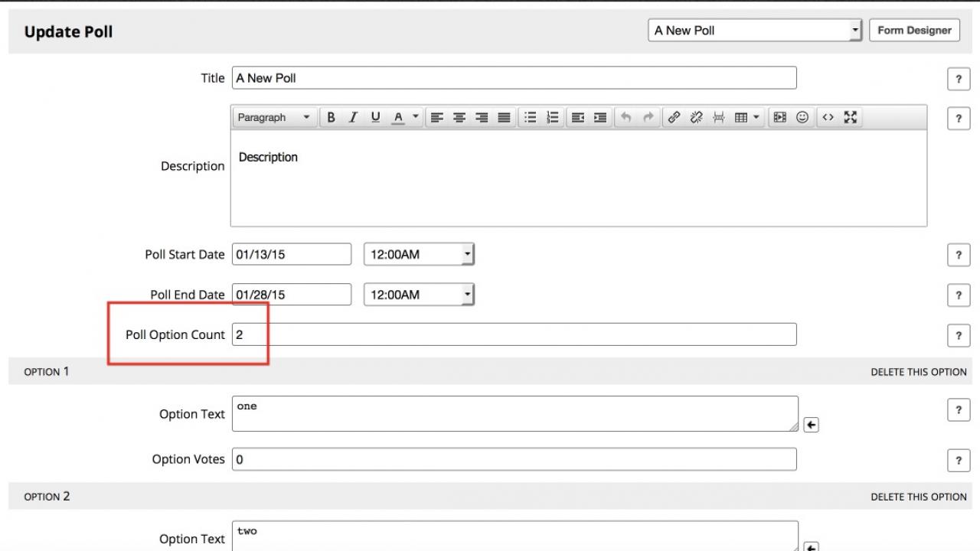Open the emoticons picker icon
The width and height of the screenshot is (980, 551).
click(x=802, y=117)
